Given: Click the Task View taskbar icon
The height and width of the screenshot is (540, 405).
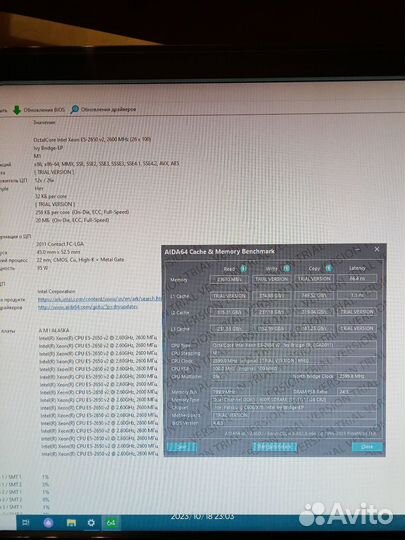Looking at the screenshot, I should click(26, 523).
